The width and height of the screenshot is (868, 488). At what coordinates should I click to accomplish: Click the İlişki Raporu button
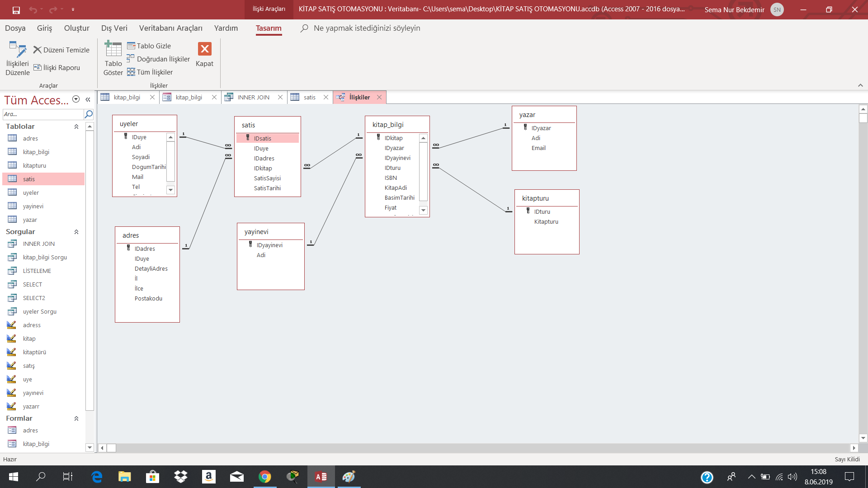[57, 68]
